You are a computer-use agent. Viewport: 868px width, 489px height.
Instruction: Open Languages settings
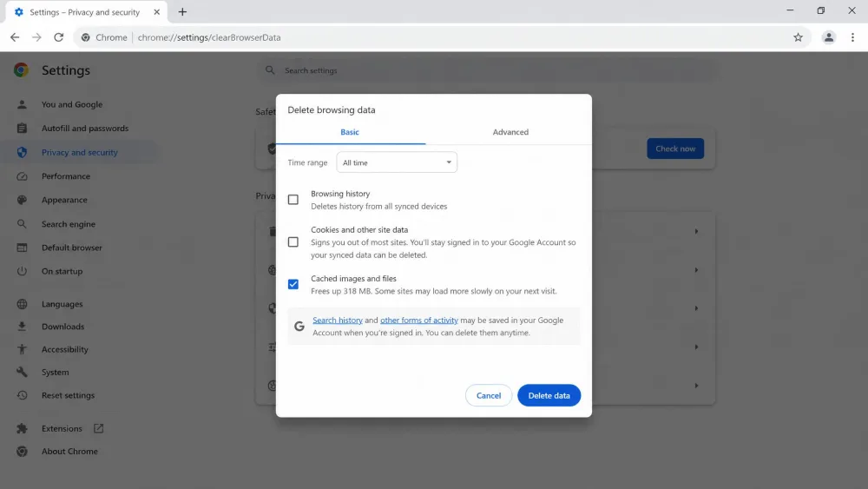pyautogui.click(x=62, y=304)
